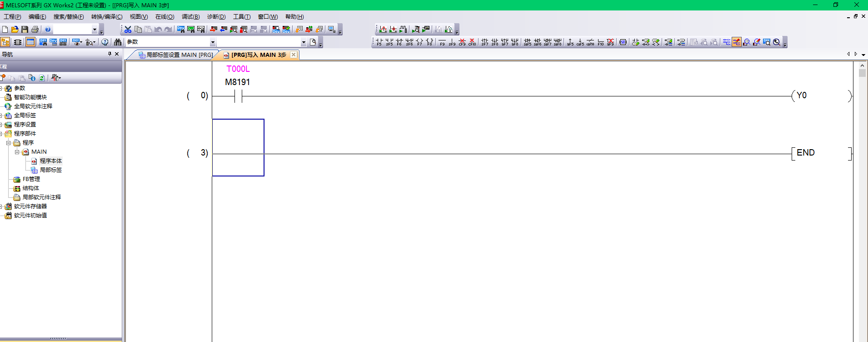Select 局部标签 in the project tree
Viewport: 868px width, 342px height.
50,170
